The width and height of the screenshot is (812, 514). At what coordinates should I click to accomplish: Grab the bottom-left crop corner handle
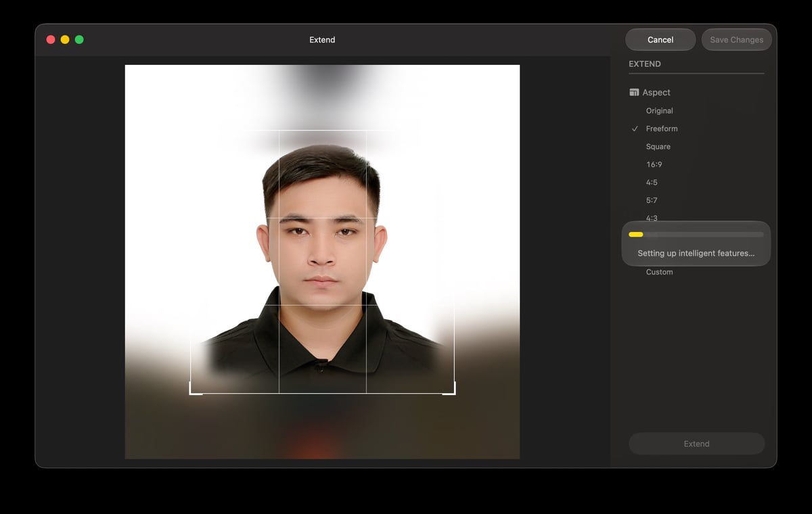(x=195, y=388)
